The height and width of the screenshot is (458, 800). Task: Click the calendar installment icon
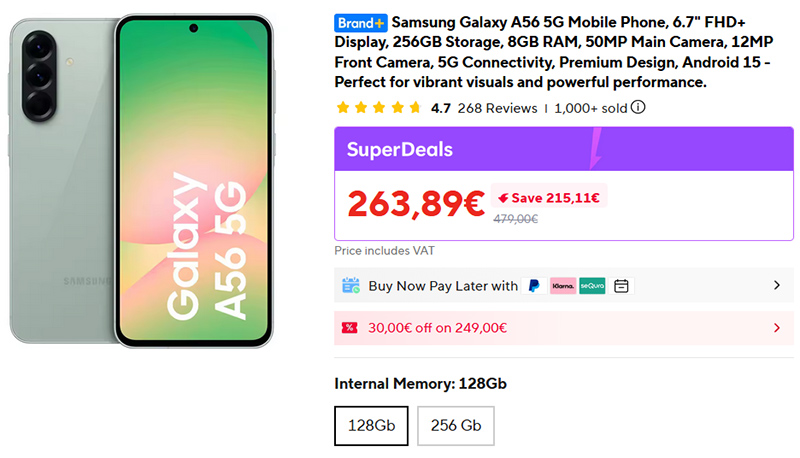pyautogui.click(x=622, y=286)
